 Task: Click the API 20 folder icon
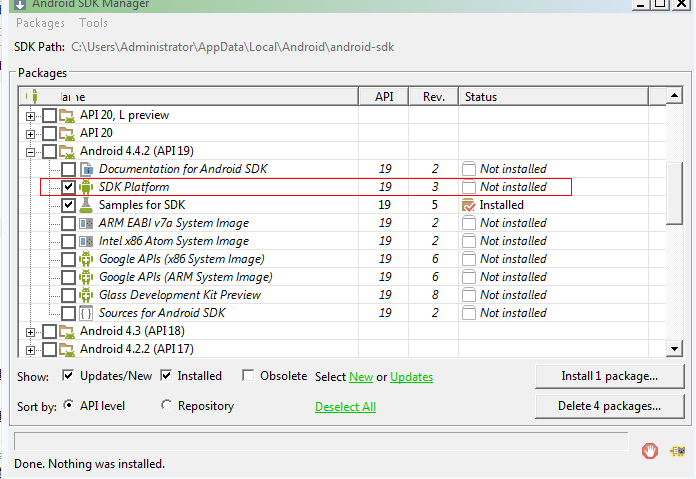pos(67,134)
